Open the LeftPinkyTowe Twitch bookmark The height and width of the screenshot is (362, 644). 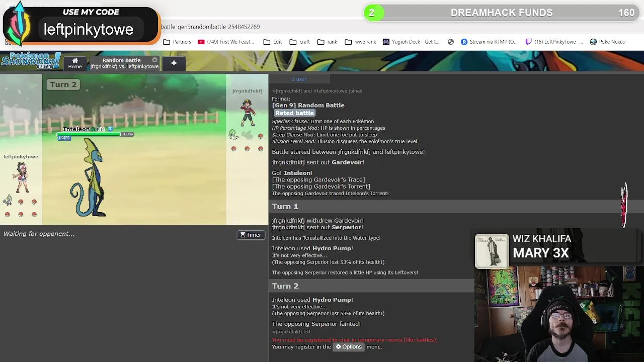(554, 42)
